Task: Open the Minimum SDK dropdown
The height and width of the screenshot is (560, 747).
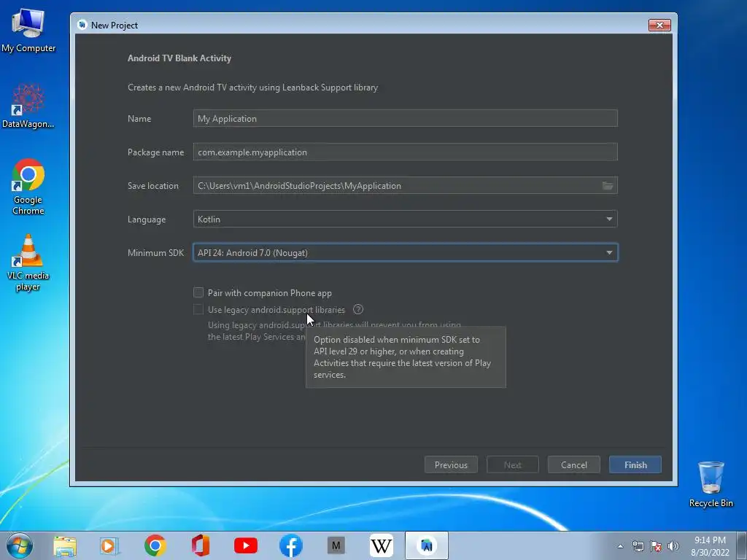Action: point(406,252)
